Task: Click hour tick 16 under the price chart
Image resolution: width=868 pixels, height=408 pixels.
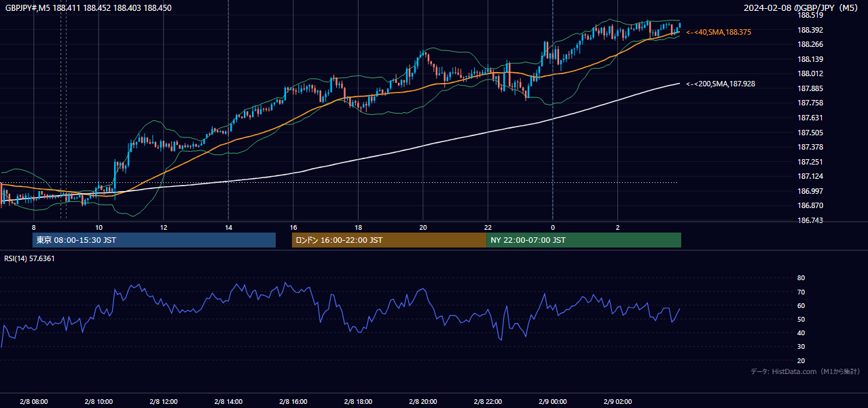Action: click(x=293, y=227)
